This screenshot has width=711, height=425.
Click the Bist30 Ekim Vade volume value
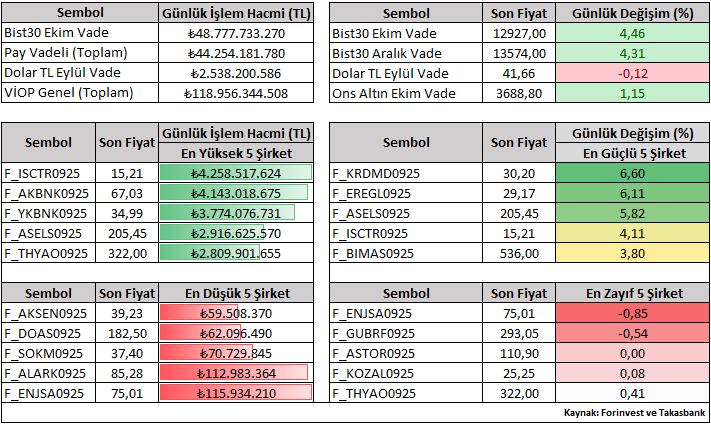(x=236, y=33)
